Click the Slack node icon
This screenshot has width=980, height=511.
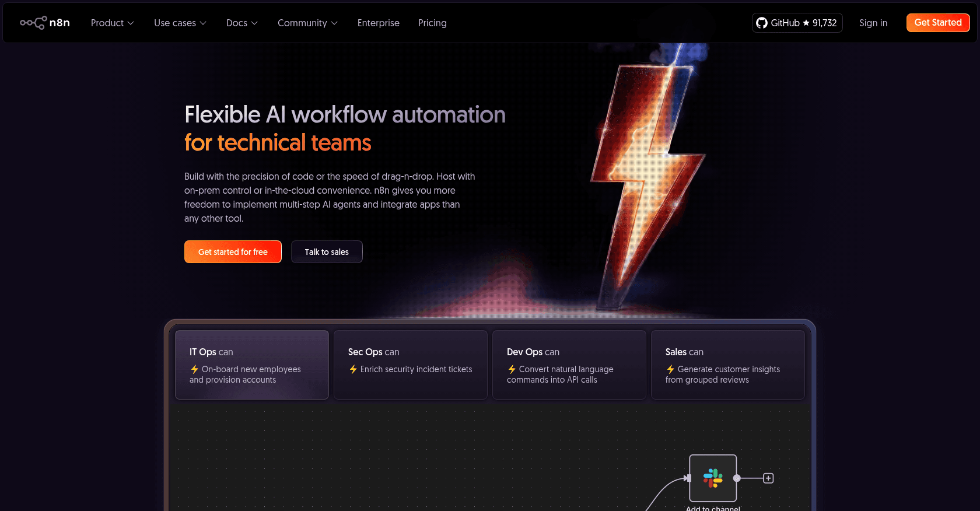tap(712, 478)
